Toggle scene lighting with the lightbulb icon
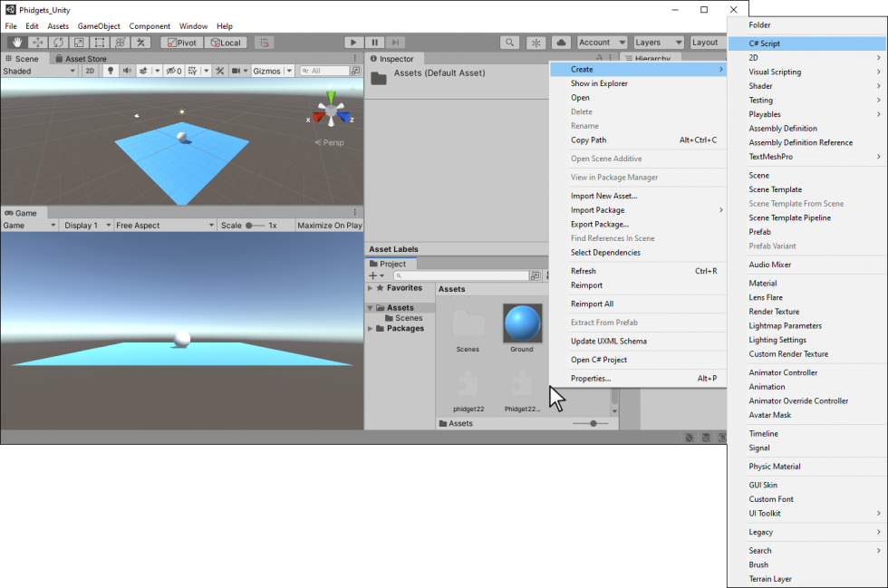Screen dimensions: 888x588 point(111,71)
